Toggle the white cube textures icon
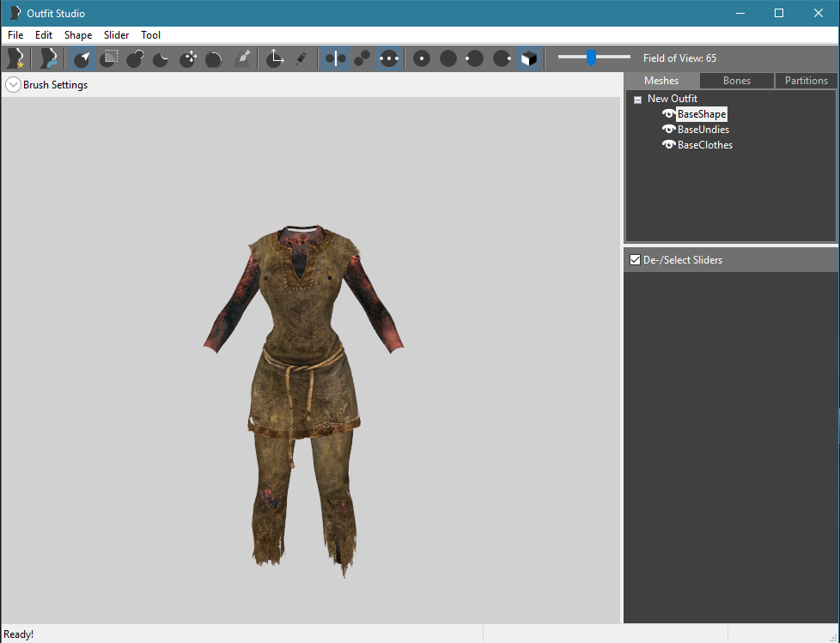The width and height of the screenshot is (840, 643). pos(529,58)
